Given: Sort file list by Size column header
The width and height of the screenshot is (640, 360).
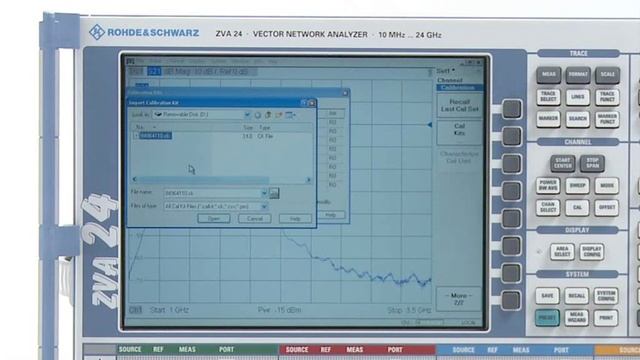Looking at the screenshot, I should (248, 127).
